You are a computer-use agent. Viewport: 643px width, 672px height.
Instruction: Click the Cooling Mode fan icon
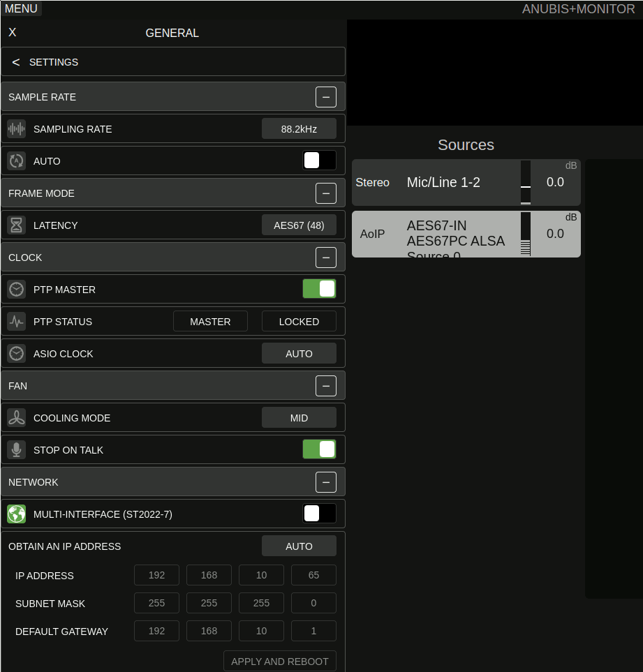pyautogui.click(x=16, y=418)
